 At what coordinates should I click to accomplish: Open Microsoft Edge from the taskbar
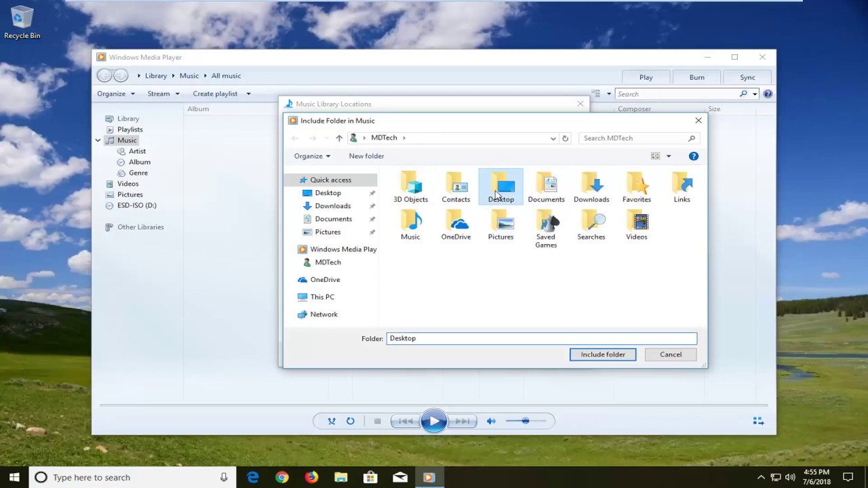(x=253, y=477)
